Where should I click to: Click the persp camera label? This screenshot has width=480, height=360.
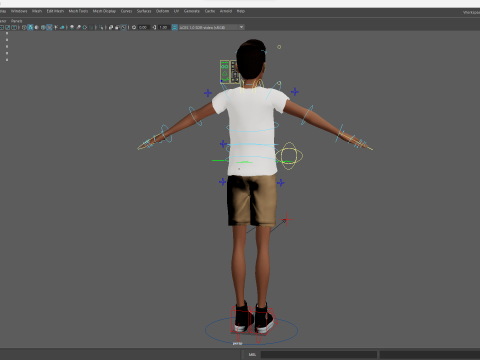(237, 343)
